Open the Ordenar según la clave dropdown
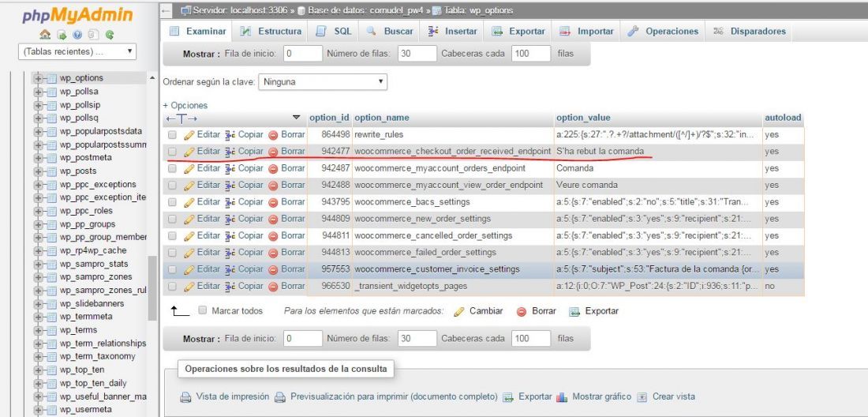 click(x=323, y=82)
